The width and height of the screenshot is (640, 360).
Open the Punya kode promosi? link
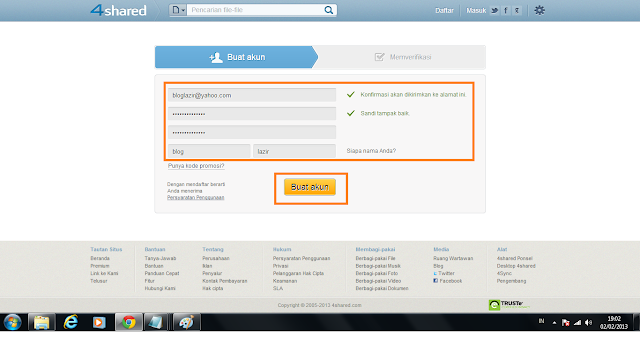[196, 166]
